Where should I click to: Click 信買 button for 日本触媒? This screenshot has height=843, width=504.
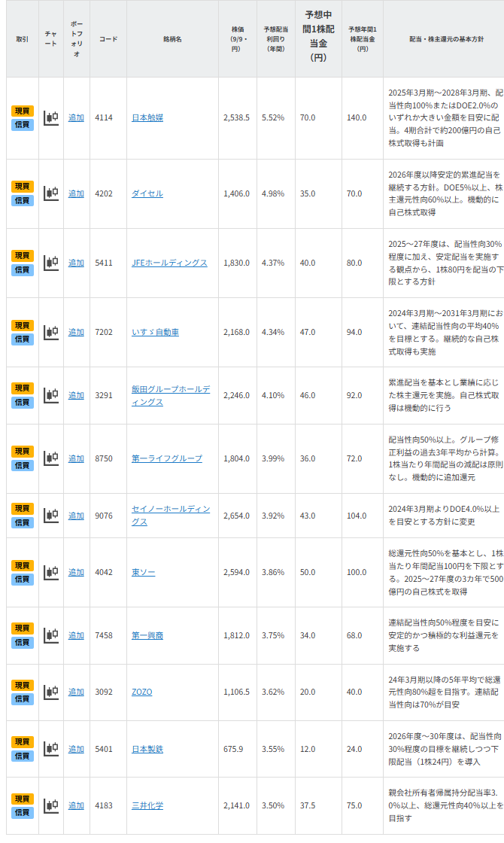pos(23,125)
